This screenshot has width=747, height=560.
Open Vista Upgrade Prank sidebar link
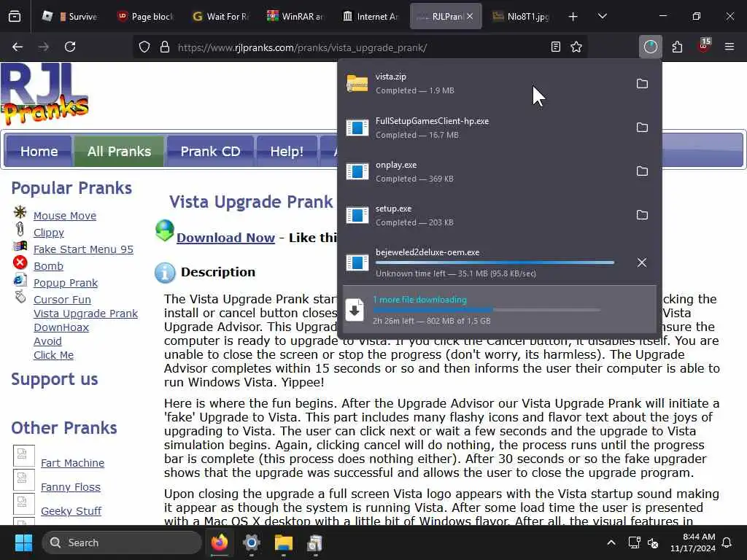click(x=86, y=314)
